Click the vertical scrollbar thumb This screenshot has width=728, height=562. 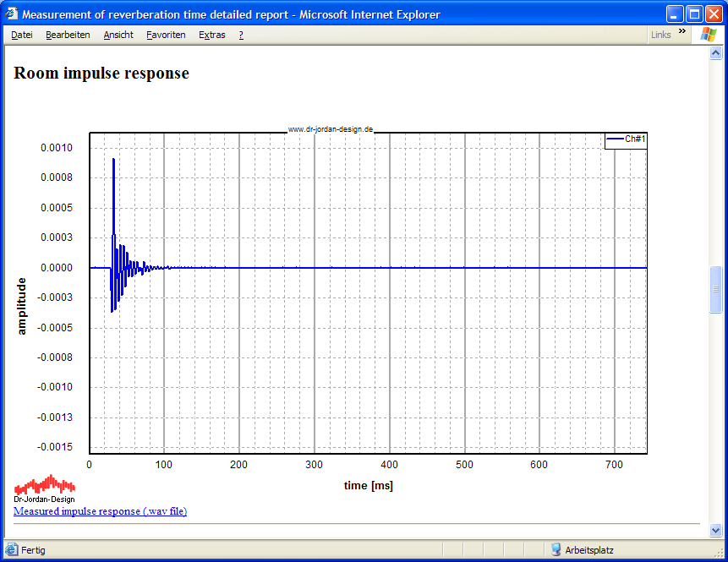(716, 290)
